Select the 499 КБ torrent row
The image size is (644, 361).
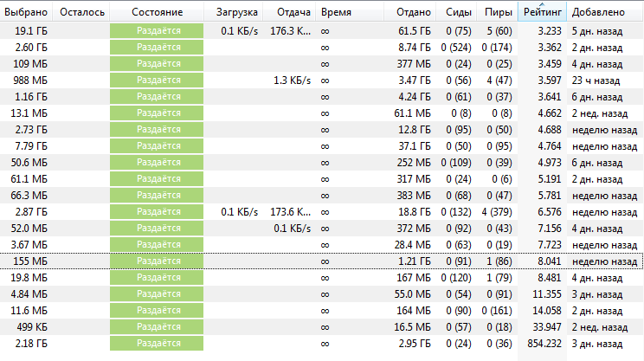[x=322, y=327]
